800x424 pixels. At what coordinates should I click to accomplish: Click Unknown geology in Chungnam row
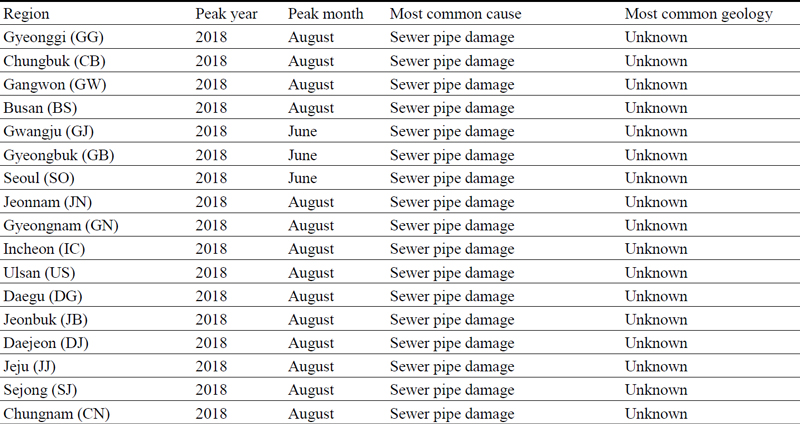coord(656,413)
